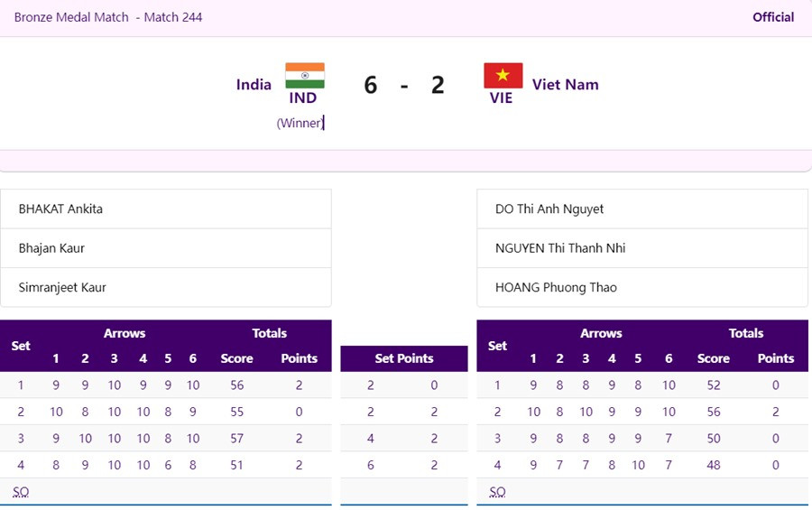
Task: Click the Set Points column header
Action: (404, 358)
